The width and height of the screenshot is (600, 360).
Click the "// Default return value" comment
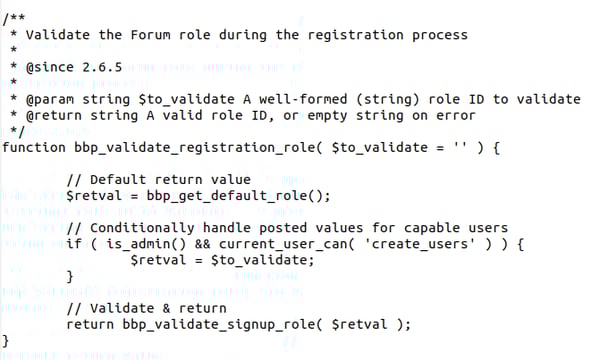pos(158,179)
